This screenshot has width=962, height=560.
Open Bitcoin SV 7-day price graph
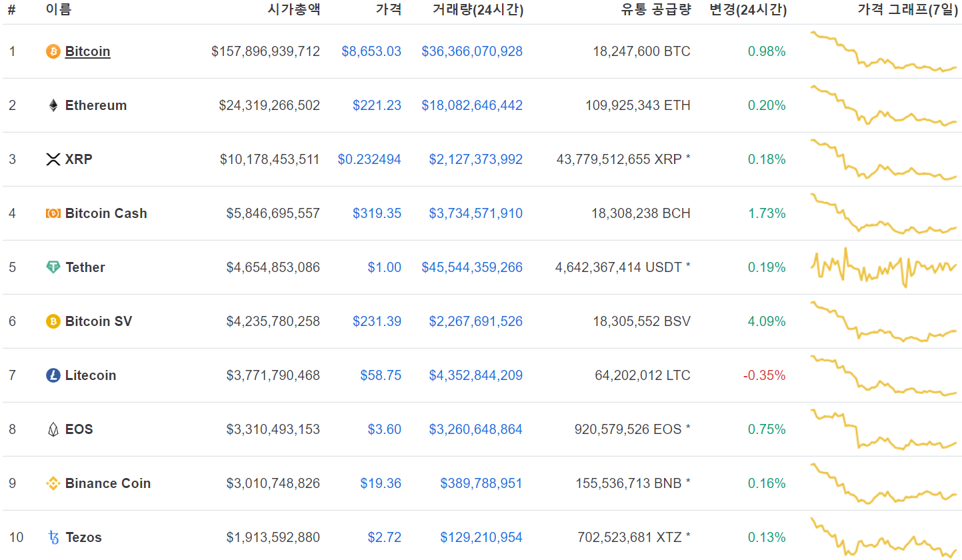(x=883, y=321)
